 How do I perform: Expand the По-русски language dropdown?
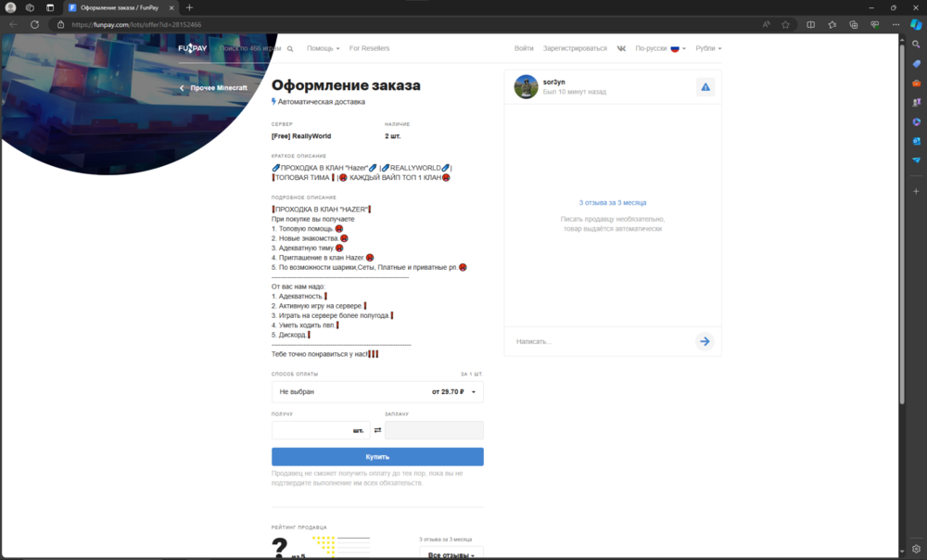click(x=660, y=48)
